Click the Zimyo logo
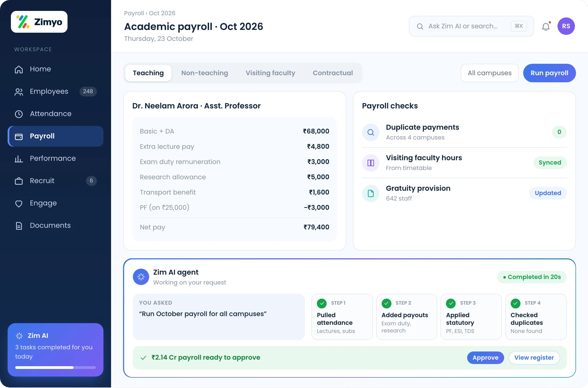Image resolution: width=588 pixels, height=388 pixels. (39, 22)
